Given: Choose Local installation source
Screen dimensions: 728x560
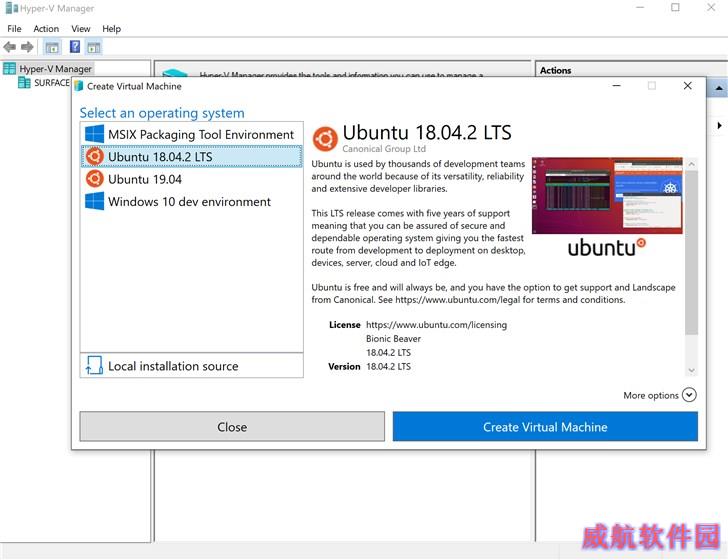Looking at the screenshot, I should coord(192,366).
